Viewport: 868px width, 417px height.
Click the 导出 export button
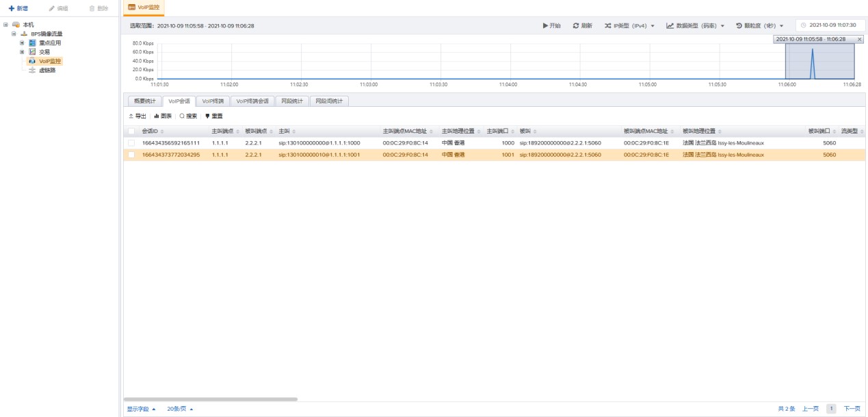point(137,116)
